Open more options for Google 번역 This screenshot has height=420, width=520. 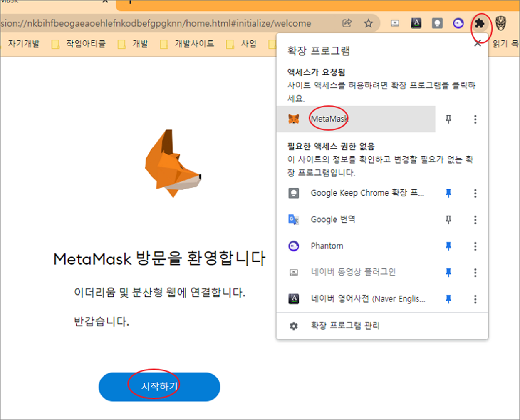point(475,220)
